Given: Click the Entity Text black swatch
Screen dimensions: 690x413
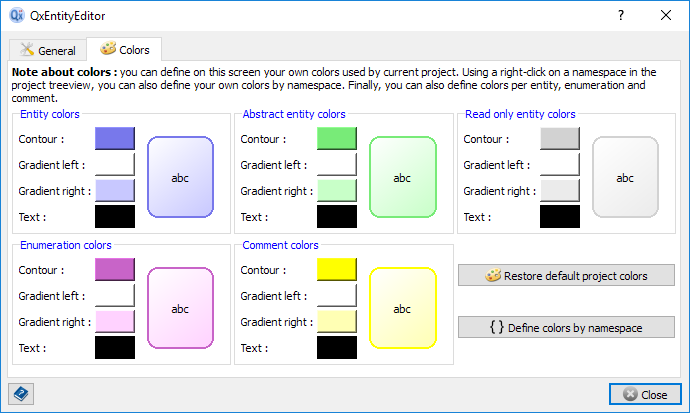Looking at the screenshot, I should tap(114, 217).
